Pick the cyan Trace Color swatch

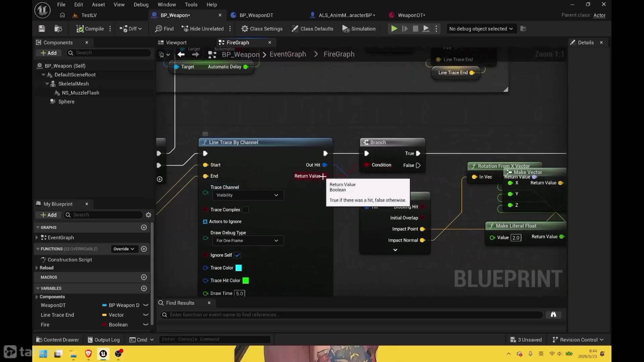pos(238,268)
